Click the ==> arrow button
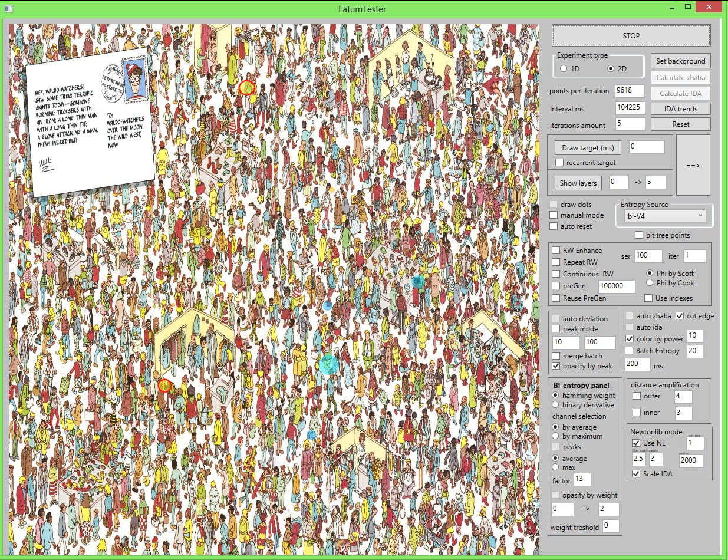This screenshot has width=728, height=560. 693,165
